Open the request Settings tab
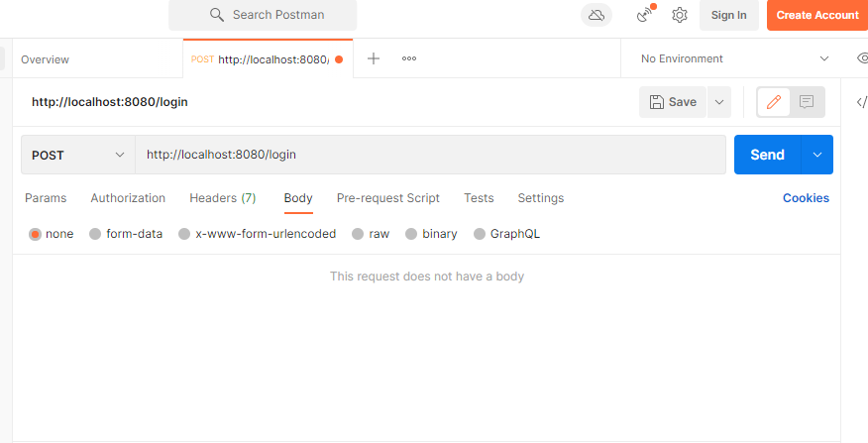 coord(541,198)
